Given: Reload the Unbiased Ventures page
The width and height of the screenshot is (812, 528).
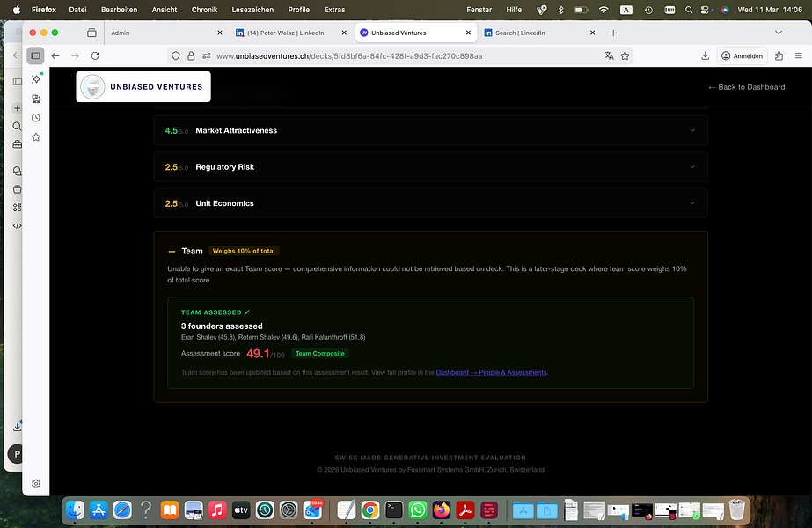Looking at the screenshot, I should click(95, 55).
